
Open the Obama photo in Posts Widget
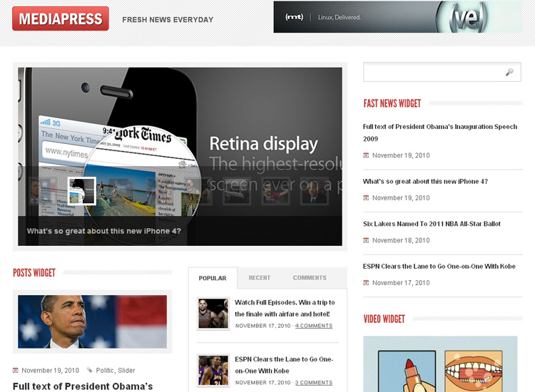(93, 321)
